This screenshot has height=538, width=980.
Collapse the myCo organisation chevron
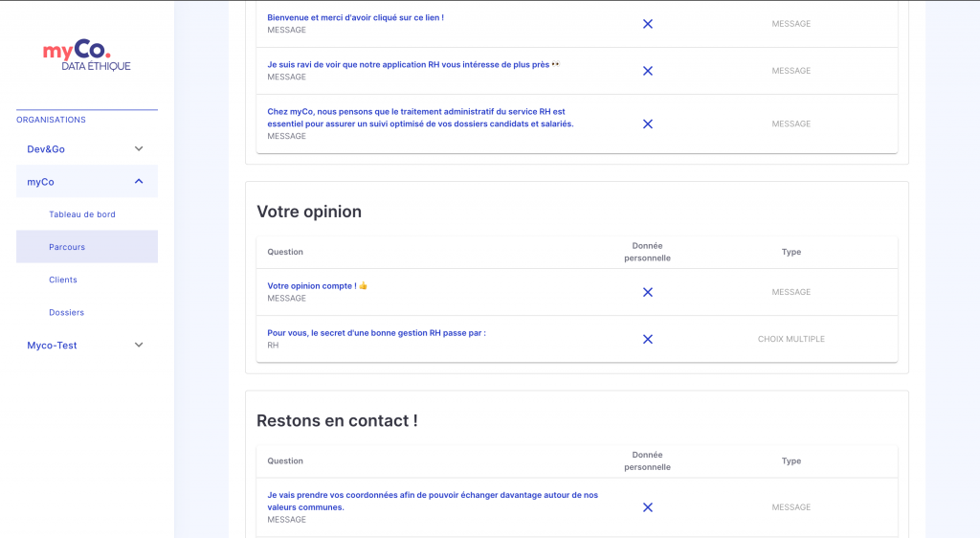(139, 181)
